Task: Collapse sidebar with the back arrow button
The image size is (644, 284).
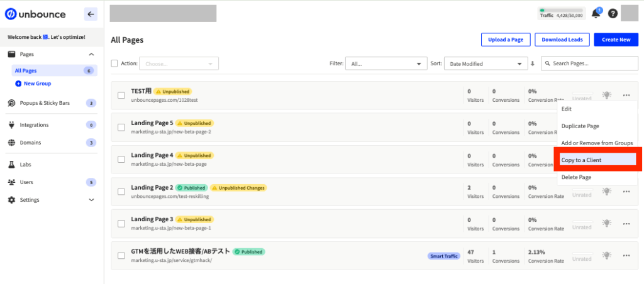Action: [x=91, y=14]
